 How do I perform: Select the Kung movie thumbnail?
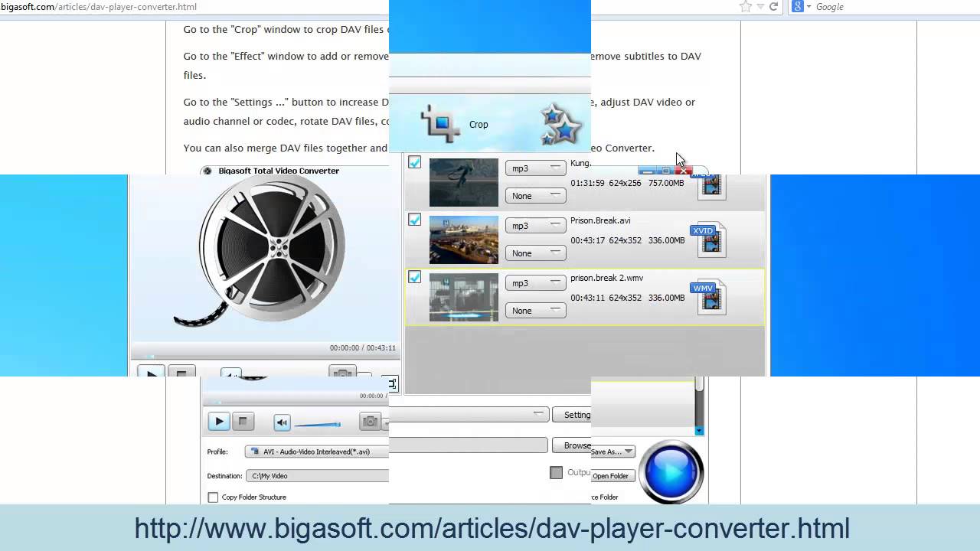coord(463,182)
